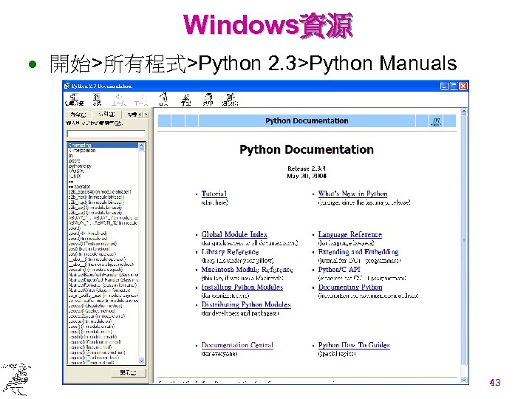Click the Print toolbar icon

(x=208, y=100)
